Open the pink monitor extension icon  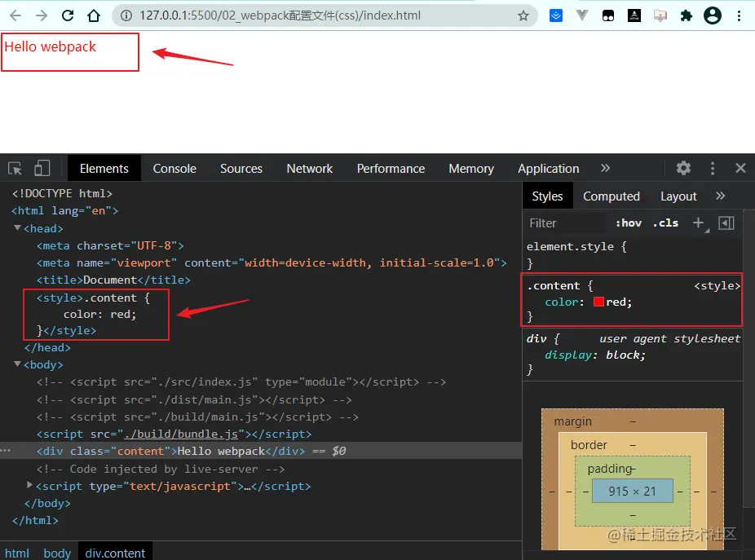(x=660, y=15)
